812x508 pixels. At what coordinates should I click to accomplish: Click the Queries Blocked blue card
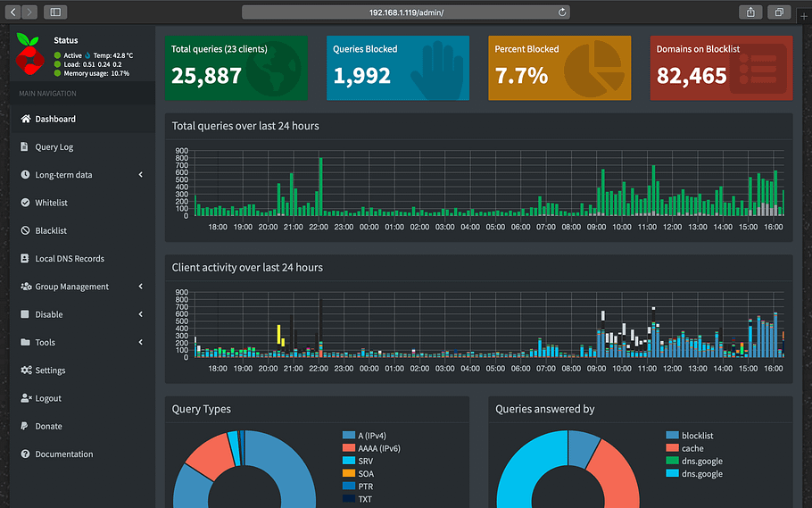tap(398, 68)
